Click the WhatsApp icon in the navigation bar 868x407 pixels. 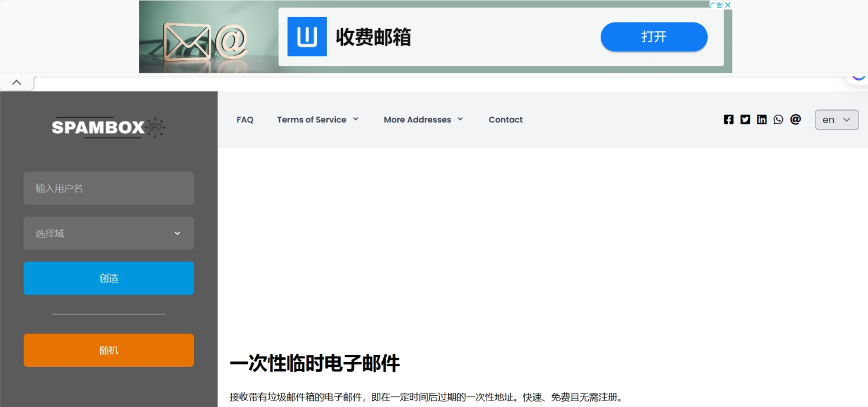778,119
